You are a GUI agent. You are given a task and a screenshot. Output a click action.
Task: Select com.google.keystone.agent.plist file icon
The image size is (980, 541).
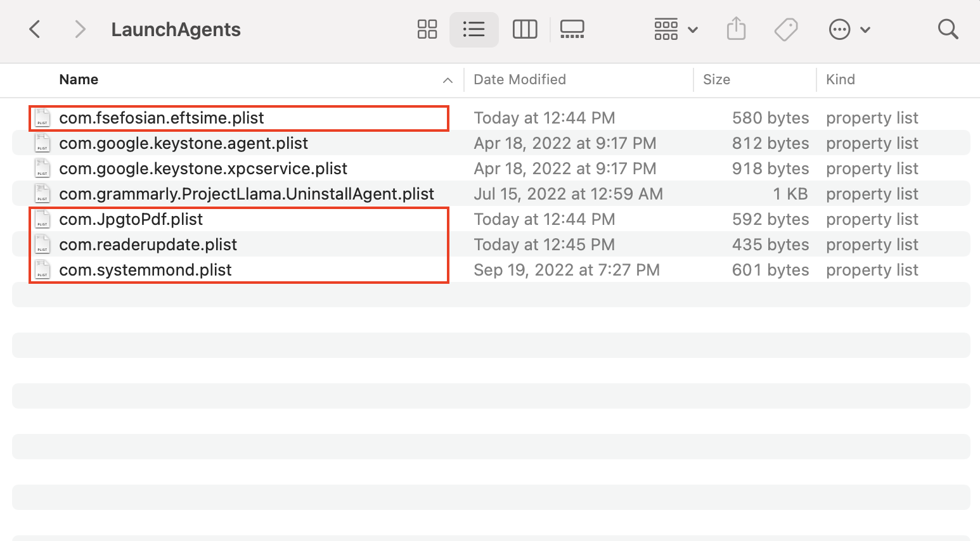click(x=42, y=143)
